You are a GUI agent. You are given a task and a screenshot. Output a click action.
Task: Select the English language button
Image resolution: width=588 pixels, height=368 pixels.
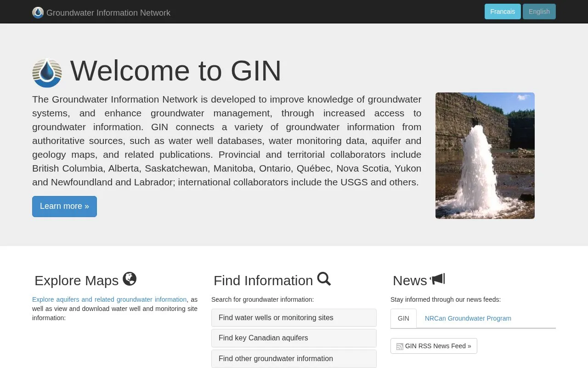[x=539, y=11]
